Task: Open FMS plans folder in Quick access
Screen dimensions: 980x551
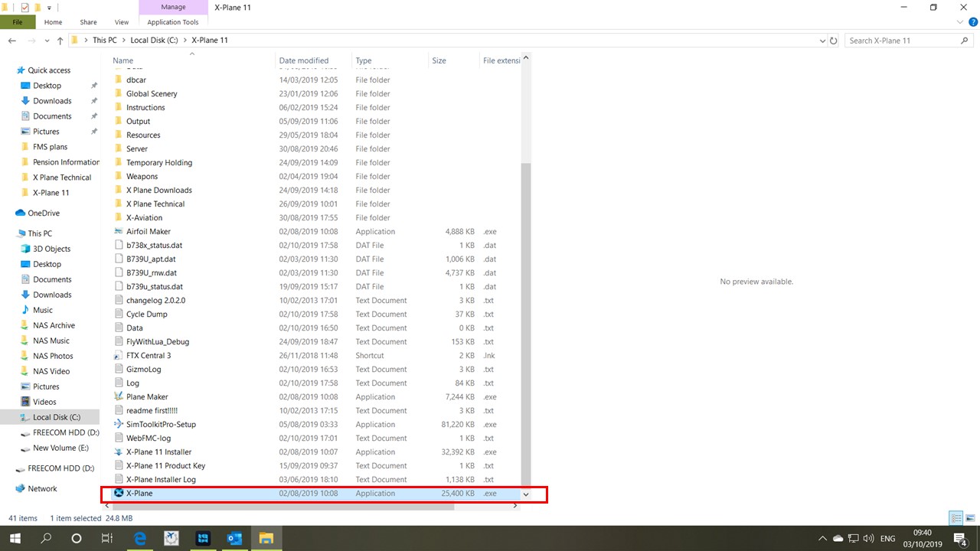Action: coord(50,147)
